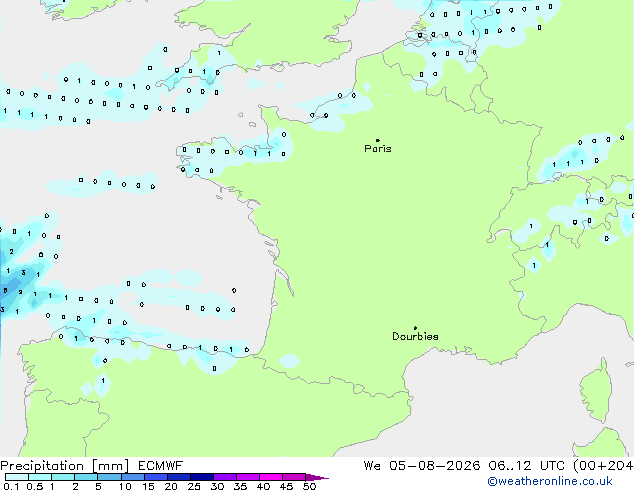The height and width of the screenshot is (490, 634).
Task: Select the 20–25 mm dark blue legend swatch
Action: coord(178,477)
